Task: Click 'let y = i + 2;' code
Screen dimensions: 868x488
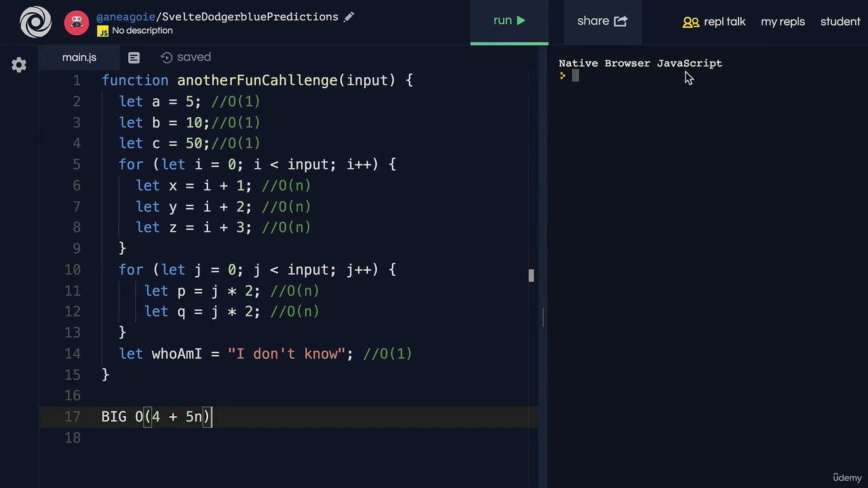Action: (x=193, y=207)
